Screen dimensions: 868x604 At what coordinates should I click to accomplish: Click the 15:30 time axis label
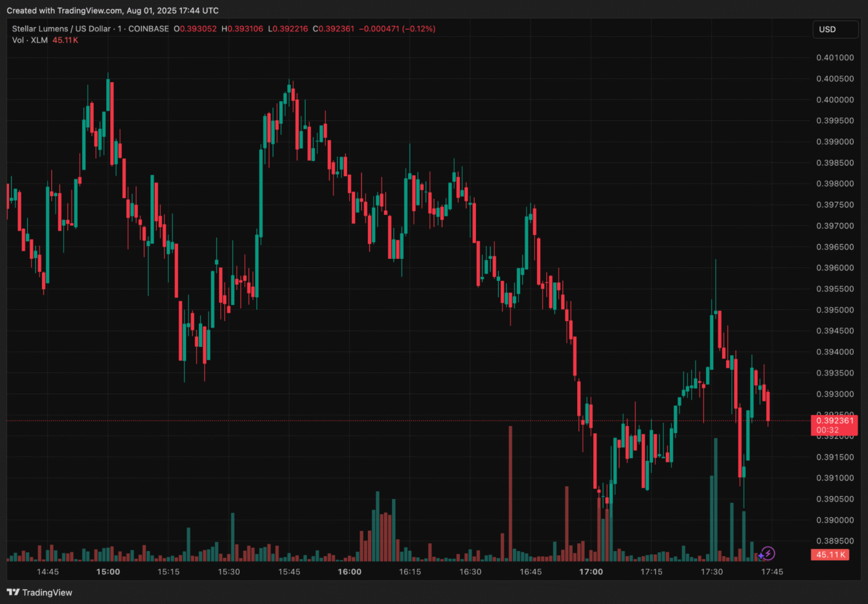(x=229, y=572)
